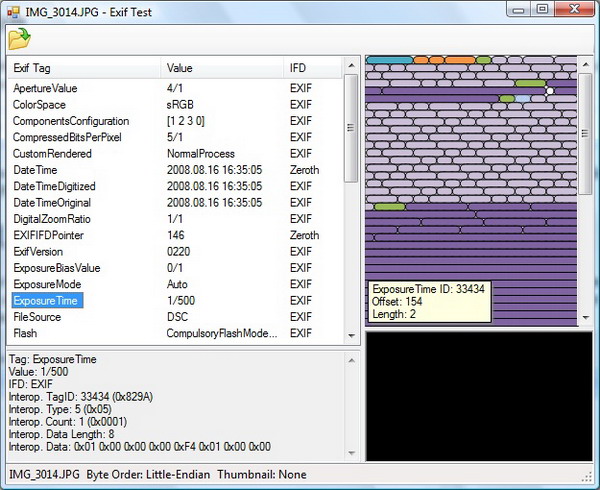Screen dimensions: 600x490
Task: Sort list by Exif Tag column header
Action: (83, 68)
